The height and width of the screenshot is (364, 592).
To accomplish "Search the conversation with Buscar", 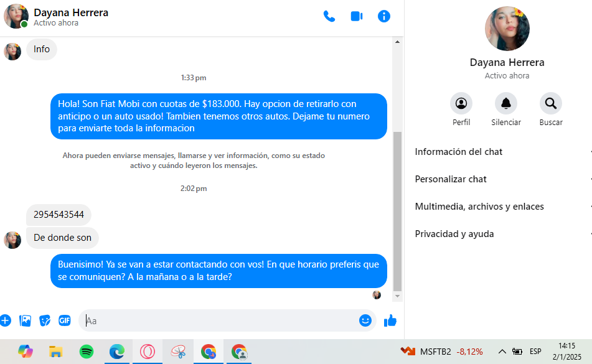I will (551, 103).
